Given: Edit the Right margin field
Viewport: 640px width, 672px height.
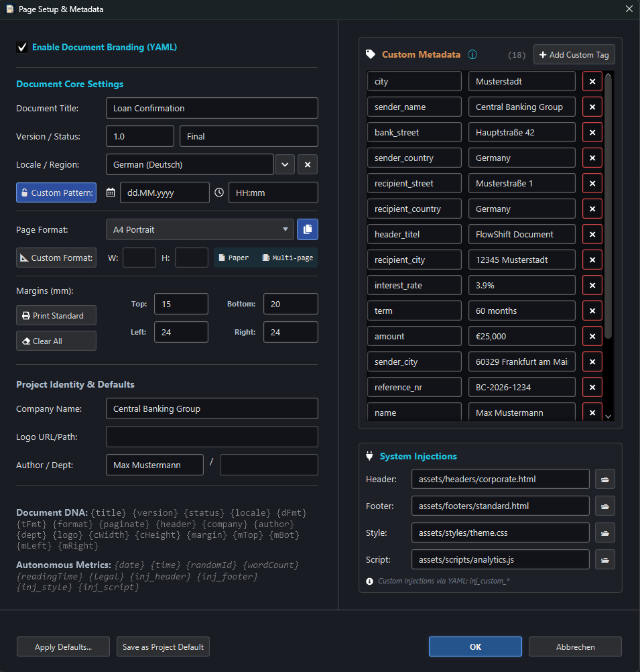Looking at the screenshot, I should click(x=291, y=332).
